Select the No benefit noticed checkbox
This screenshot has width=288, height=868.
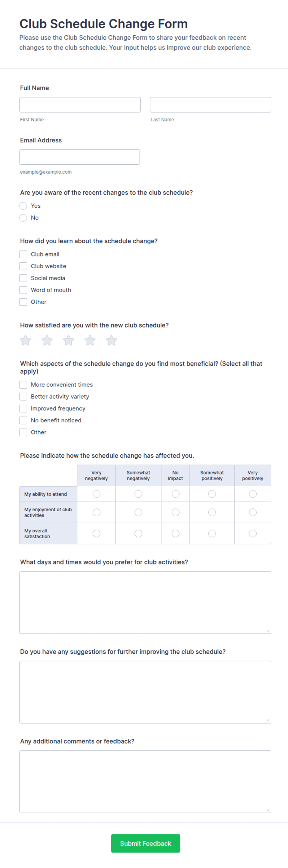tap(23, 421)
